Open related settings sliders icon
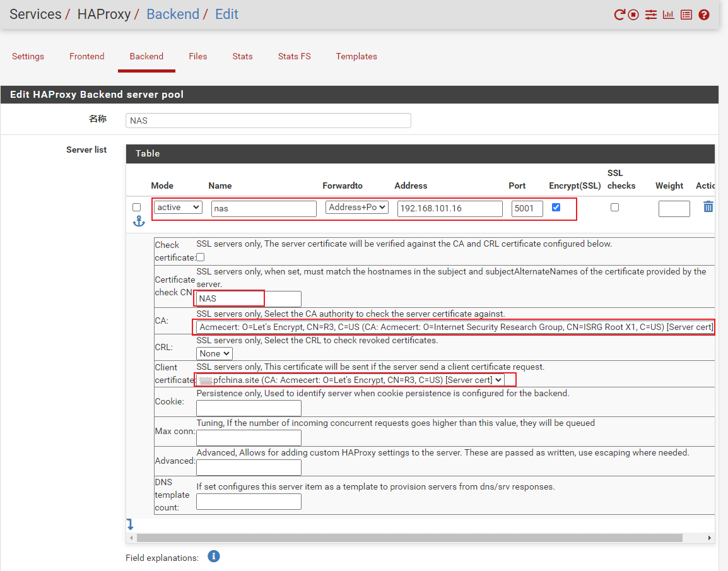The height and width of the screenshot is (571, 728). coord(651,15)
